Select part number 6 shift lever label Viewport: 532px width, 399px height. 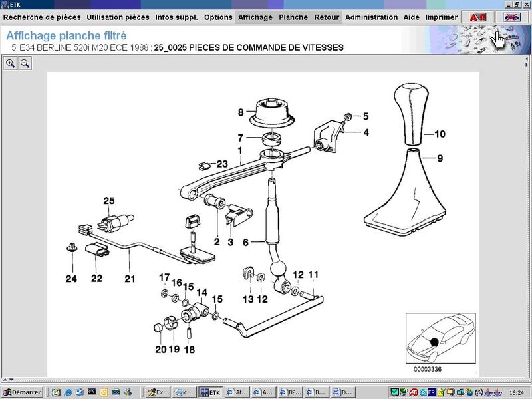[x=245, y=243]
